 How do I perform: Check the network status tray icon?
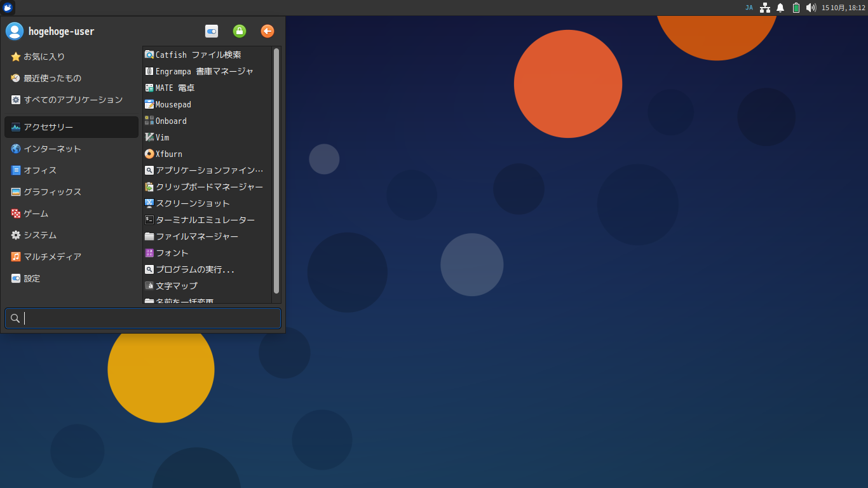pos(765,8)
